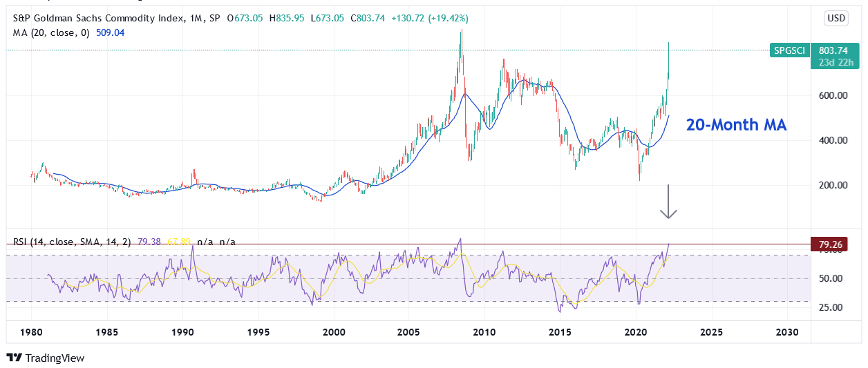Click the 1980 time axis label
868x368 pixels.
coord(31,332)
